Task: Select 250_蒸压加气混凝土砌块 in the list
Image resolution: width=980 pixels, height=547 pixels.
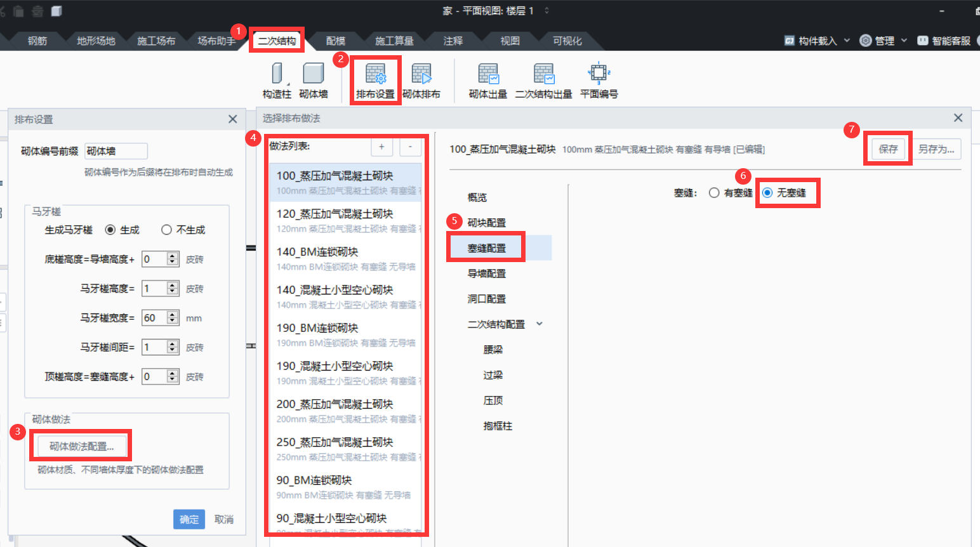Action: pyautogui.click(x=345, y=449)
